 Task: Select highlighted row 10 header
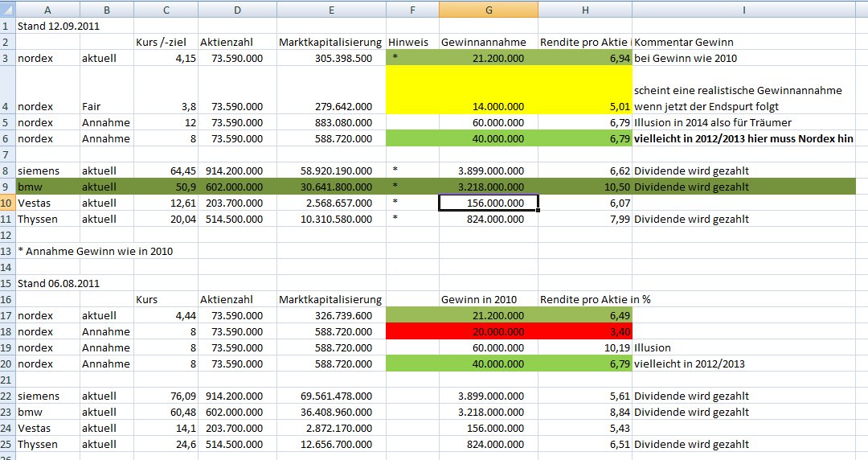[x=7, y=203]
